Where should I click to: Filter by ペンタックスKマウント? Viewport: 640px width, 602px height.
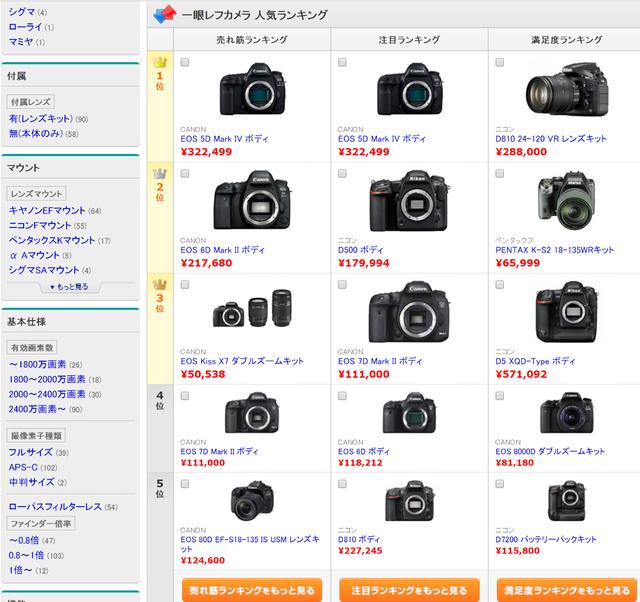[52, 240]
